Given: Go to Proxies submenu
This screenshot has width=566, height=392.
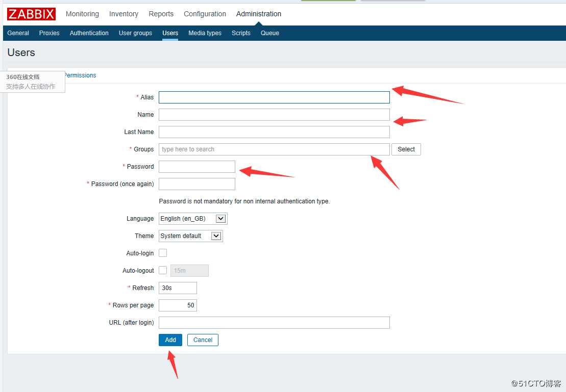Looking at the screenshot, I should tap(49, 33).
